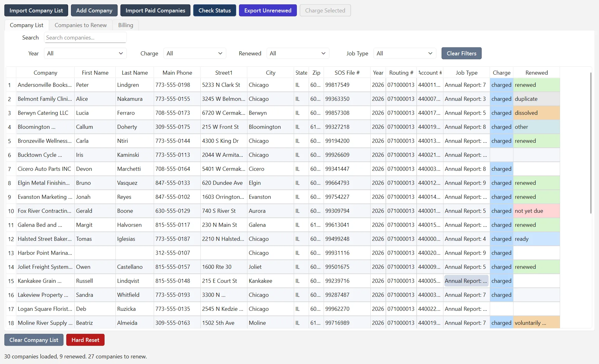Click street '1502 5th Ave'
Viewport: 599px width, 364px height.
coord(224,322)
